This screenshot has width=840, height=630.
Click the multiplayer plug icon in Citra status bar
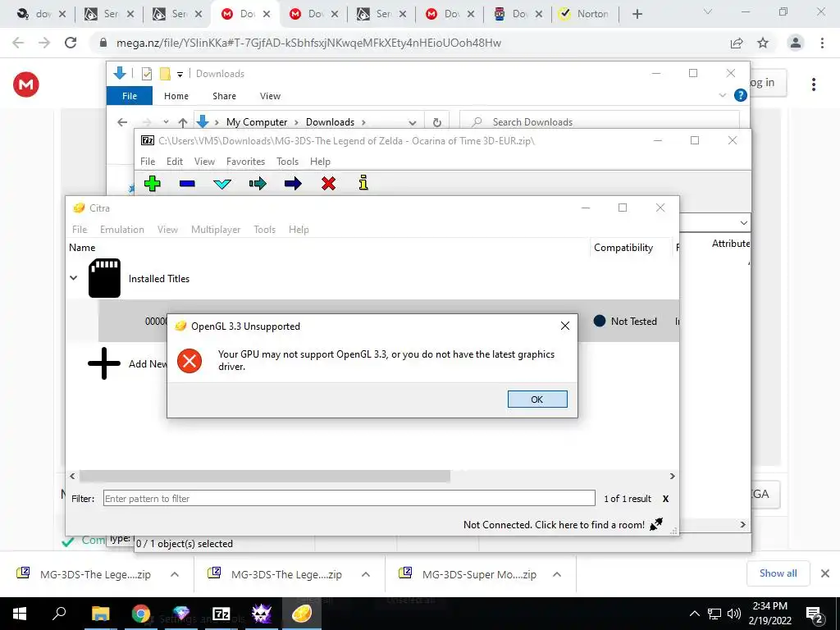pyautogui.click(x=655, y=524)
